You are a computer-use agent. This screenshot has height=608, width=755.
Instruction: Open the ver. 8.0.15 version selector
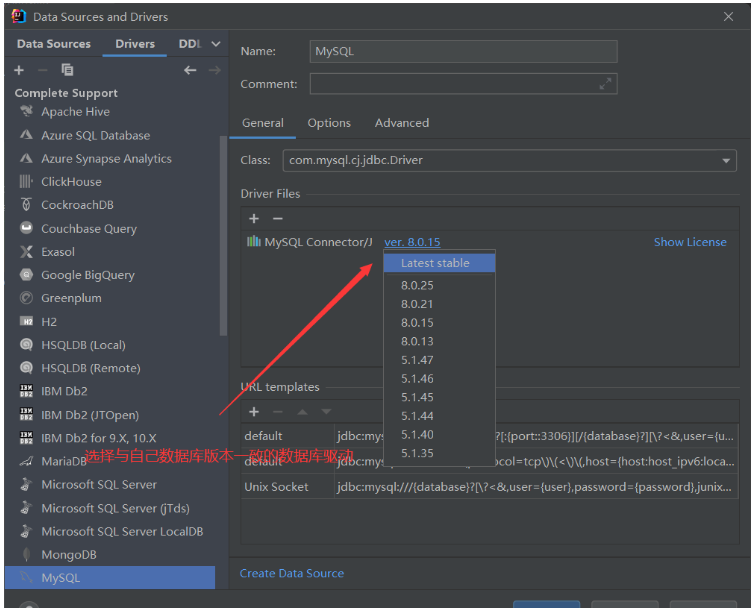point(412,242)
